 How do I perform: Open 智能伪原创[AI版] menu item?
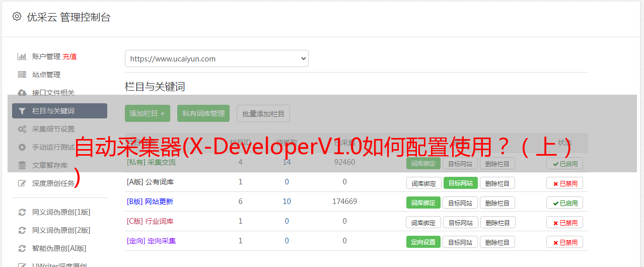click(x=59, y=248)
